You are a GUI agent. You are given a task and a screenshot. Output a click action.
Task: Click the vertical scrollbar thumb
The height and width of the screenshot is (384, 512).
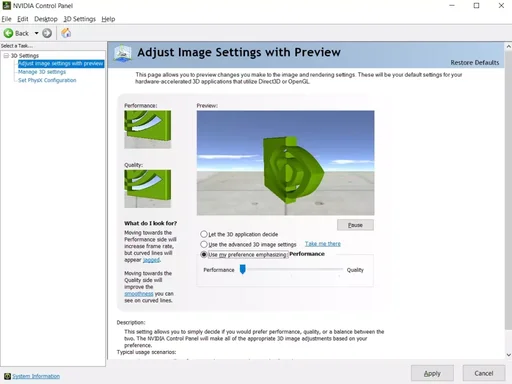coord(509,190)
